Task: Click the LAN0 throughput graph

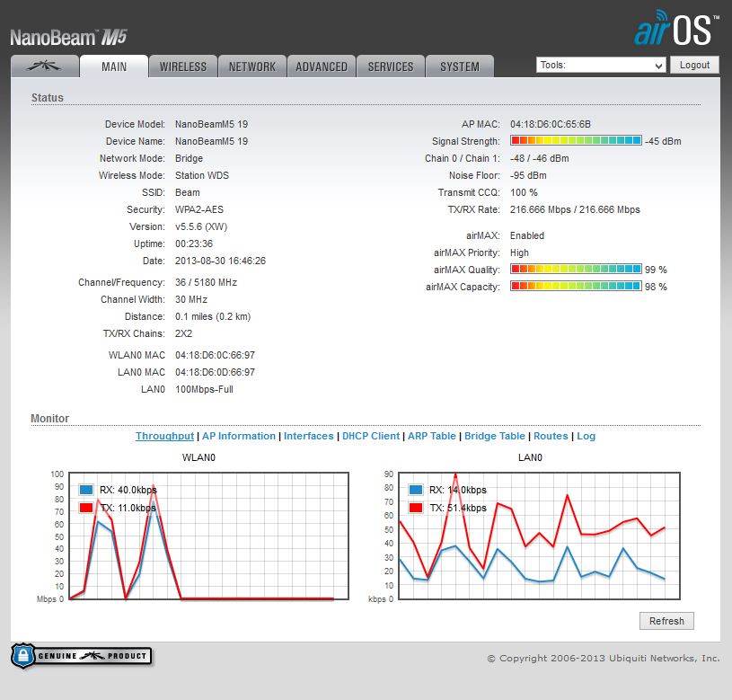Action: click(539, 536)
